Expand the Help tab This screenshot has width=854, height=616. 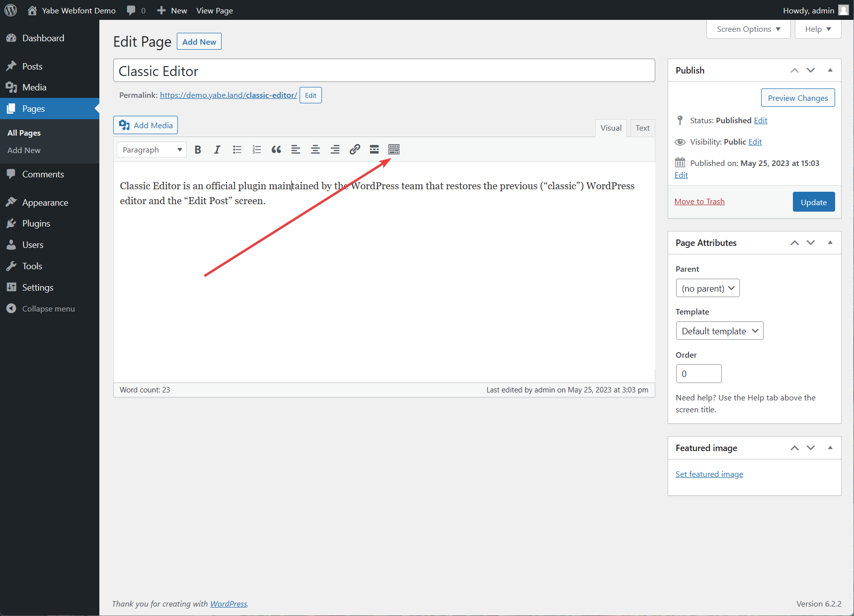click(818, 29)
